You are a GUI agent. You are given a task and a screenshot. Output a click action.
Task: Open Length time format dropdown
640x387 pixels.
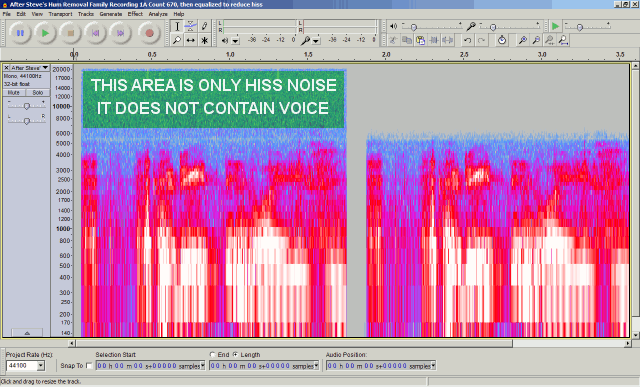316,366
